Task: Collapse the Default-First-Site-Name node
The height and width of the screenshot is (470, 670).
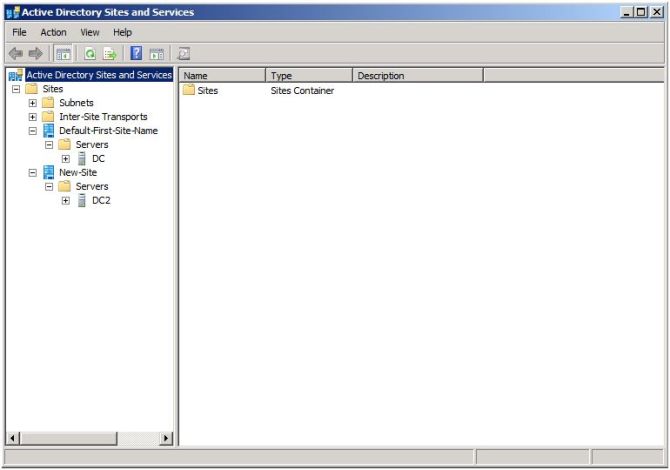Action: pyautogui.click(x=32, y=131)
